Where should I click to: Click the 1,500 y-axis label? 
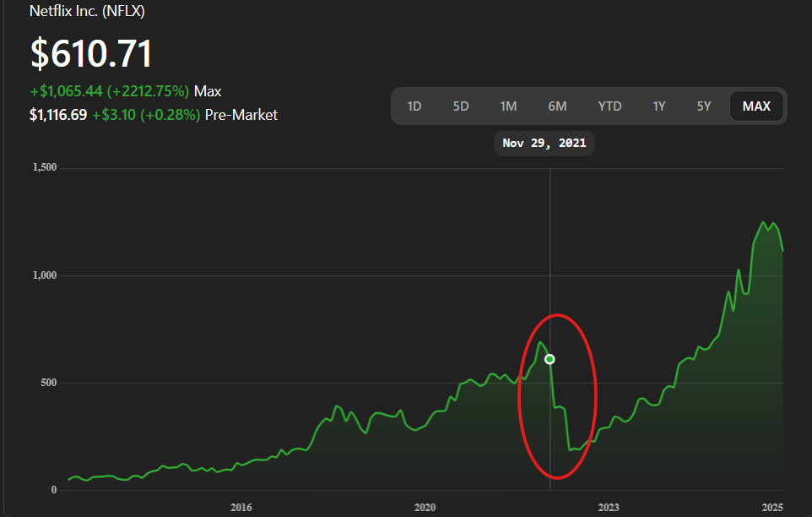click(x=45, y=167)
